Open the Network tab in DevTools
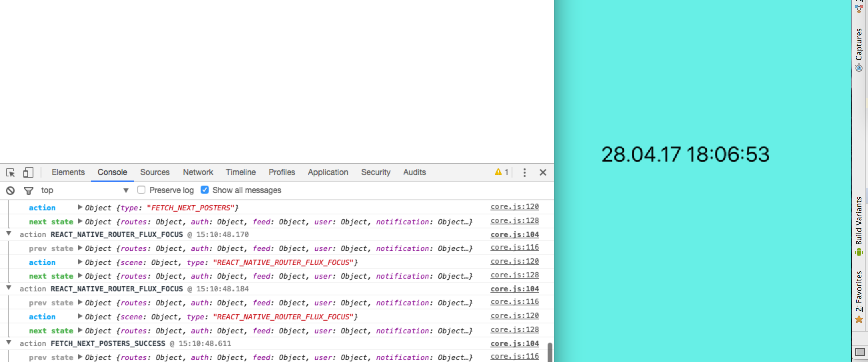The image size is (868, 362). click(x=198, y=172)
